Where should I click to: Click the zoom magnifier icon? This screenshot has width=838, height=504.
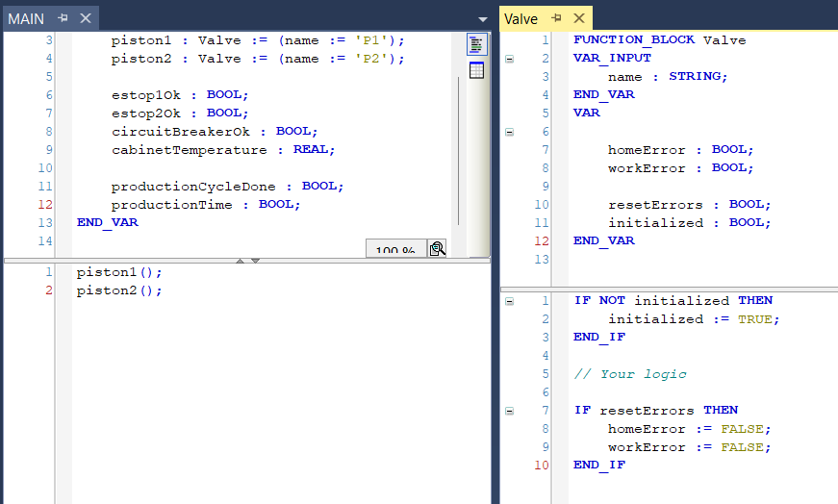pyautogui.click(x=438, y=249)
